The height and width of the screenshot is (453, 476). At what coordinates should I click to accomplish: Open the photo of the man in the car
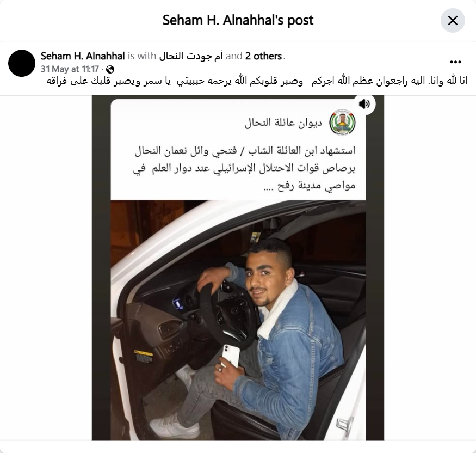[238, 320]
